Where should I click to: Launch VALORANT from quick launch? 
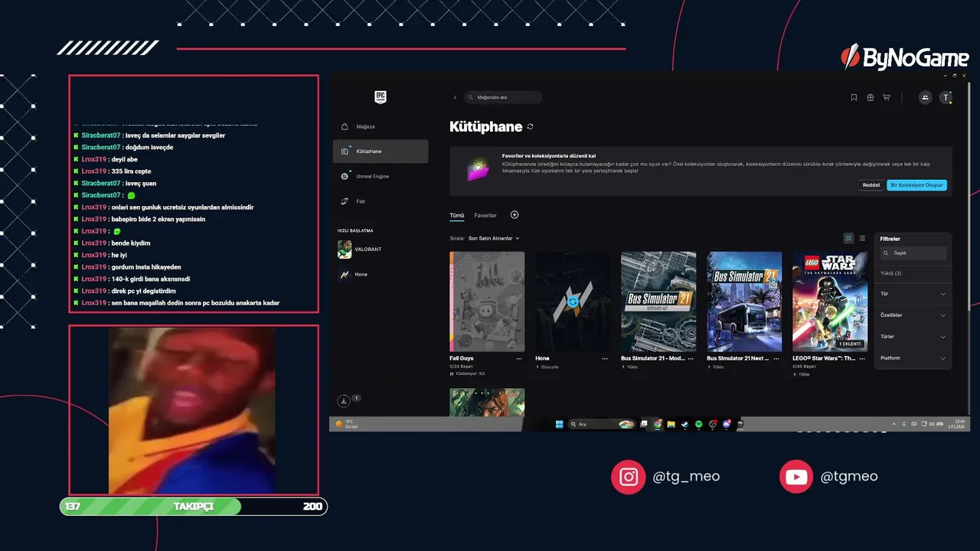pos(381,249)
